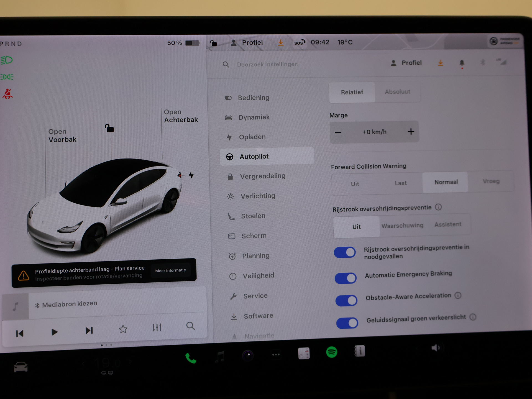The width and height of the screenshot is (532, 399).
Task: Decrease Marge speed offset with minus
Action: [338, 133]
